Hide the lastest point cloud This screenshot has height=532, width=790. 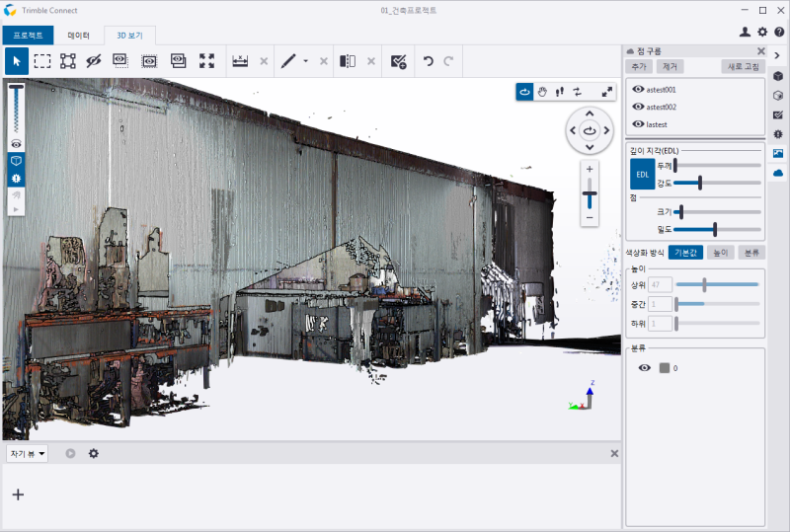pyautogui.click(x=638, y=124)
